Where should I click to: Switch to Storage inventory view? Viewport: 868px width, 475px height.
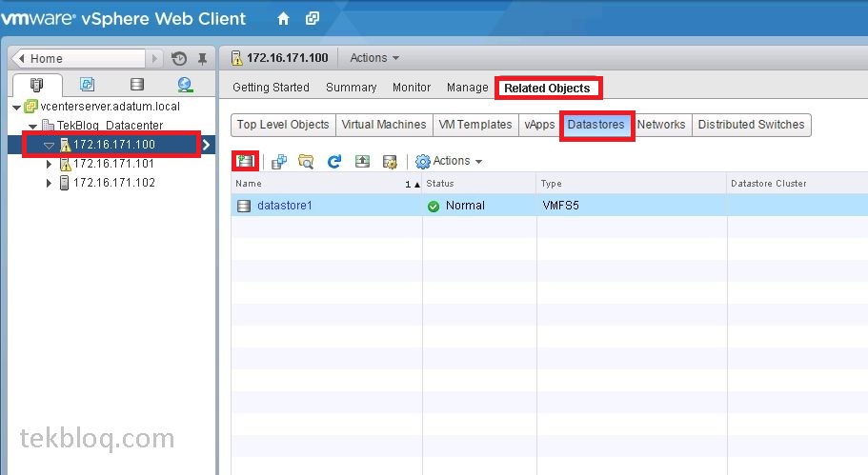coord(137,84)
